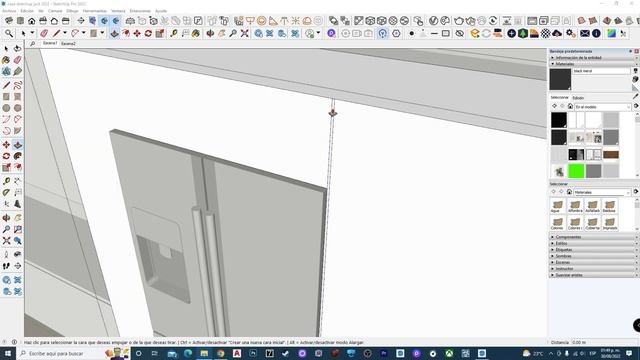Viewport: 640px width, 360px height.
Task: Click the purple P extension icon
Action: pos(331,33)
